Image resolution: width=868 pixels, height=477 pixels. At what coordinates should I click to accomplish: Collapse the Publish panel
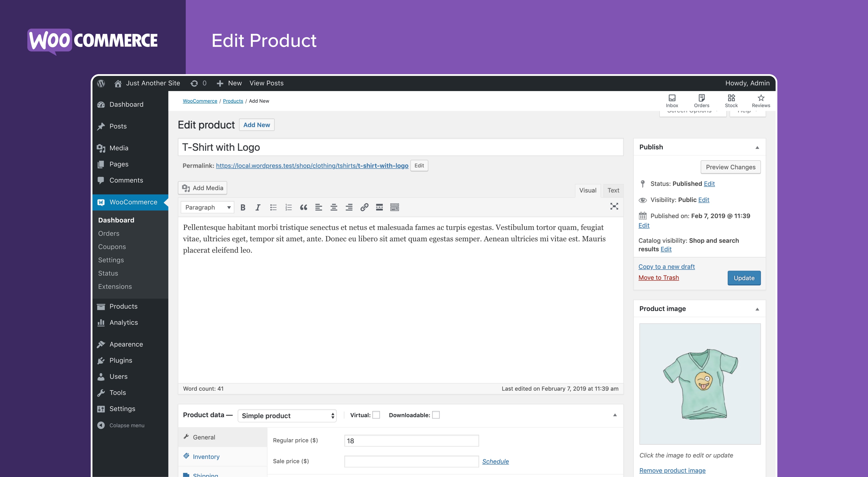[757, 147]
